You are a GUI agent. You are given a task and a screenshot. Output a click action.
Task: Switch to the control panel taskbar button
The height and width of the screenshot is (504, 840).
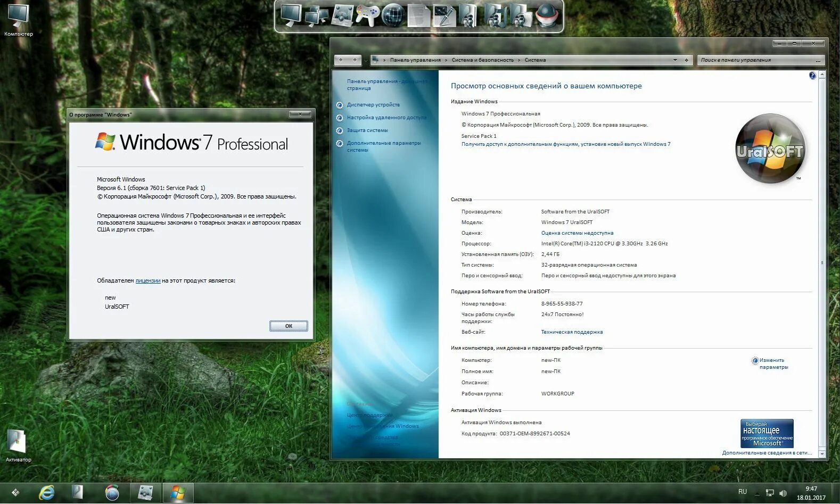point(145,493)
